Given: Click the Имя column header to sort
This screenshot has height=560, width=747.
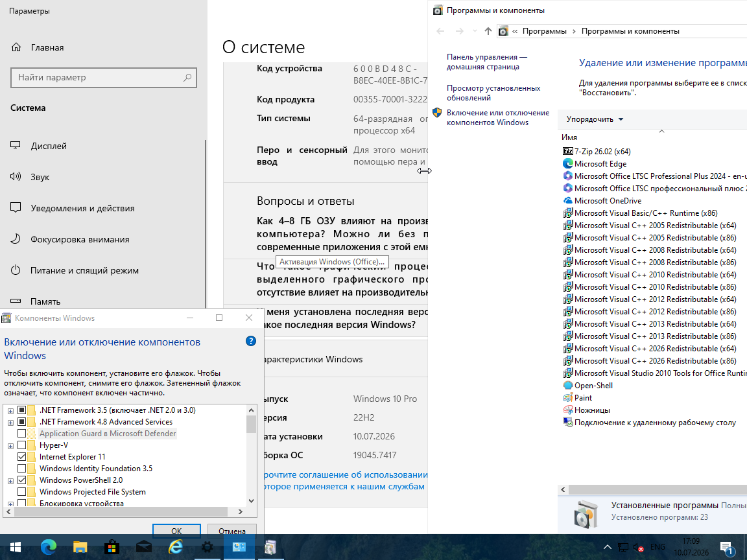Looking at the screenshot, I should 569,137.
